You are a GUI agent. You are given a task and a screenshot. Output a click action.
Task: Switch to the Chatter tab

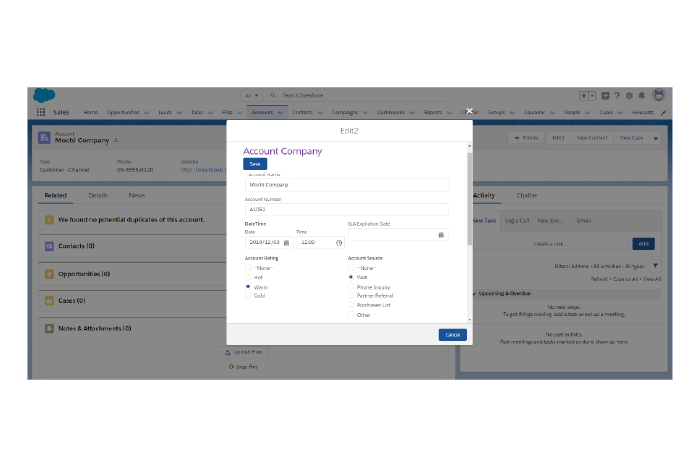[527, 196]
